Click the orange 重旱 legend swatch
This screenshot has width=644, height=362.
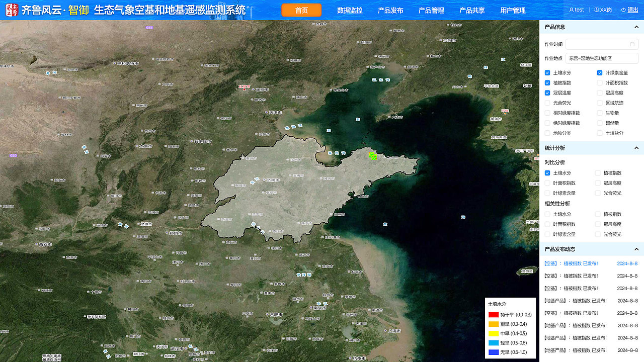493,324
